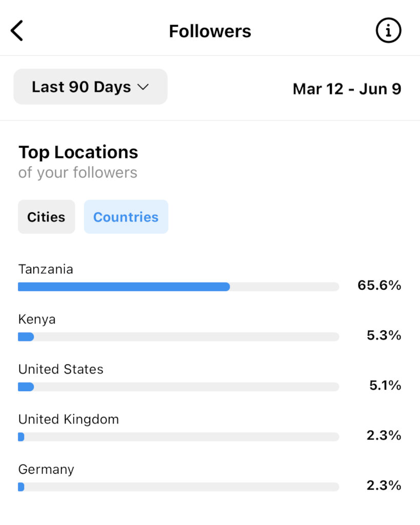Select the Tanzania country label
The image size is (420, 525).
coord(46,269)
